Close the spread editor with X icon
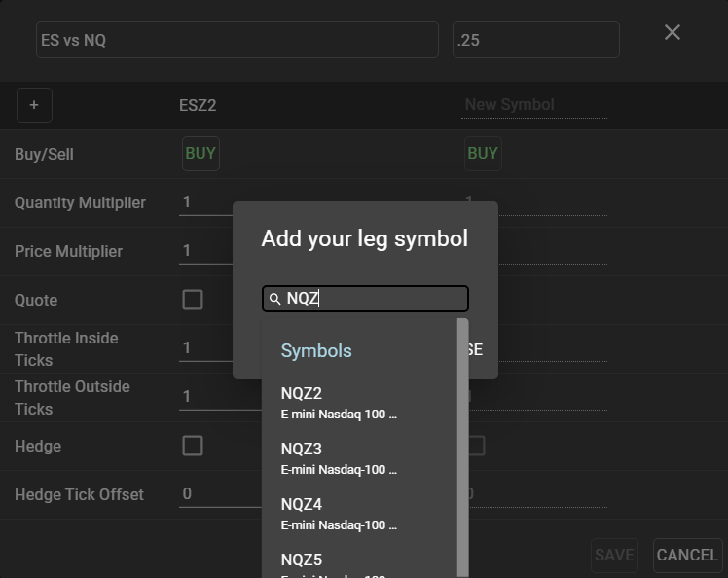 pos(672,32)
